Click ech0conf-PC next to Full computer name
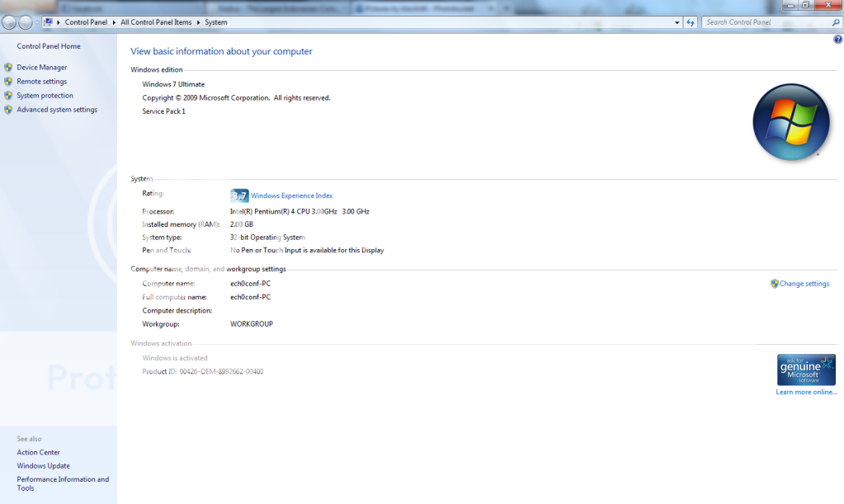 [x=250, y=297]
